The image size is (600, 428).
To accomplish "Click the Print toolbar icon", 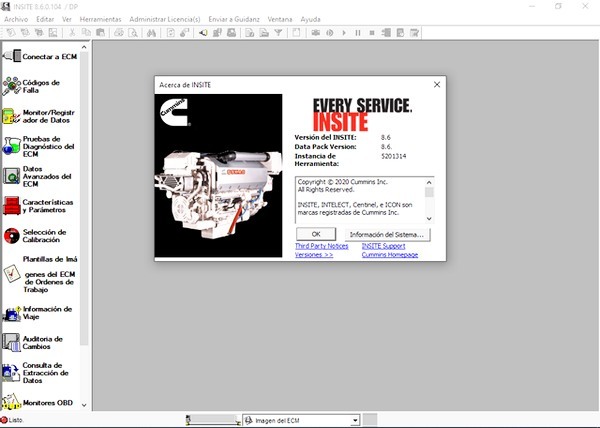I will 119,33.
